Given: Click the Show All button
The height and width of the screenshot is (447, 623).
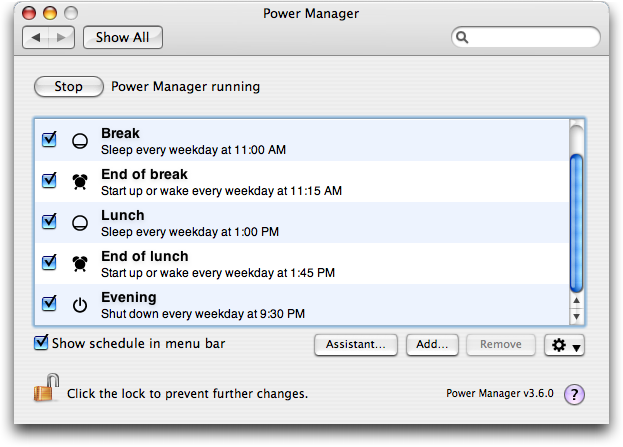Looking at the screenshot, I should [x=123, y=37].
